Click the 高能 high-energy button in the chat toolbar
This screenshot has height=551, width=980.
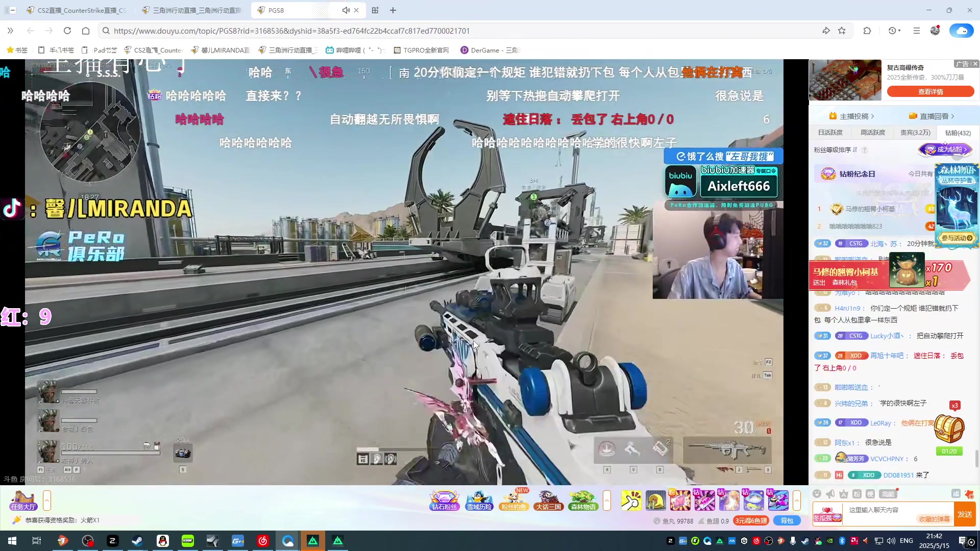click(x=888, y=494)
